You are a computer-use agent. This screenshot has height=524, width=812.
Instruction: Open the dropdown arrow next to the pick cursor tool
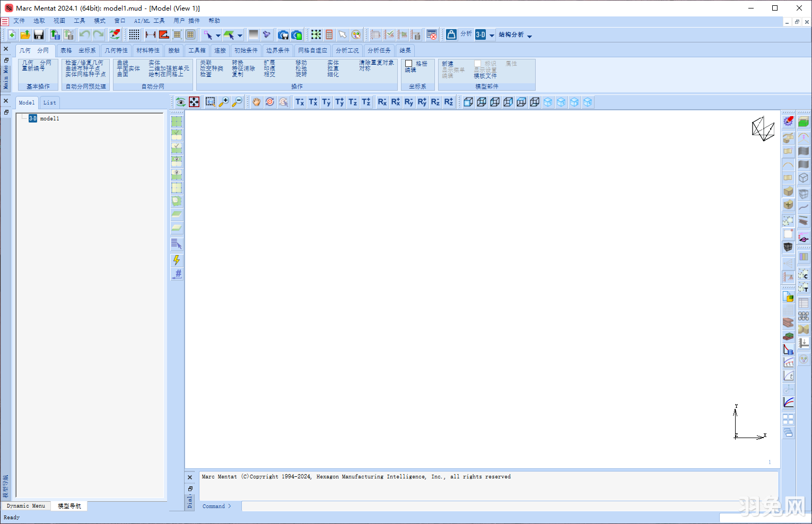point(218,36)
